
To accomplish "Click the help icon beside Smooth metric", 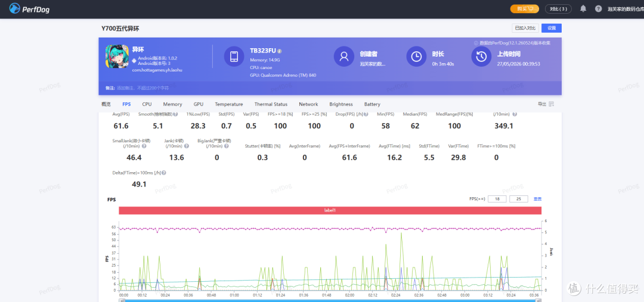I will pyautogui.click(x=175, y=114).
